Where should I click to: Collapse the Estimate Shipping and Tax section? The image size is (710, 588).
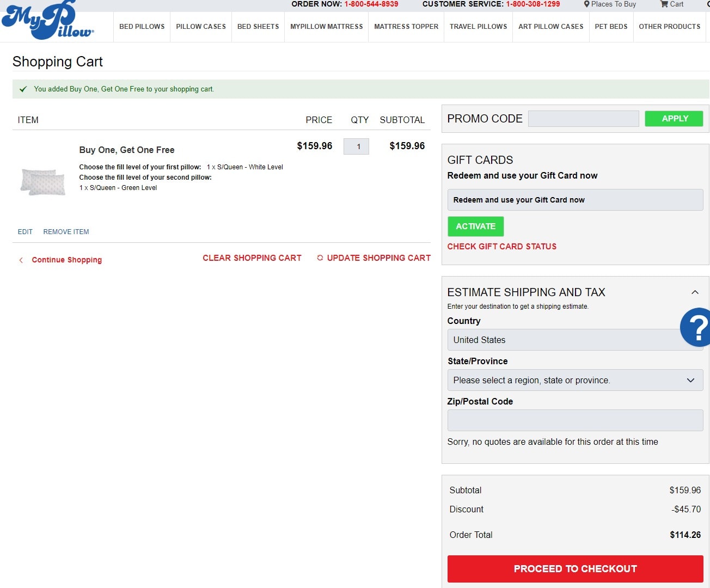[x=695, y=292]
